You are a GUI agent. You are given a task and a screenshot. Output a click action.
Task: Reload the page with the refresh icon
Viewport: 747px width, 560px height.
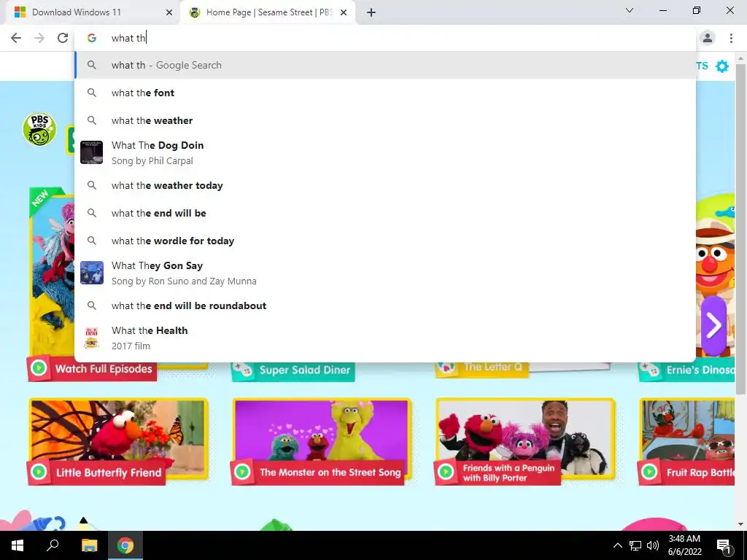63,38
